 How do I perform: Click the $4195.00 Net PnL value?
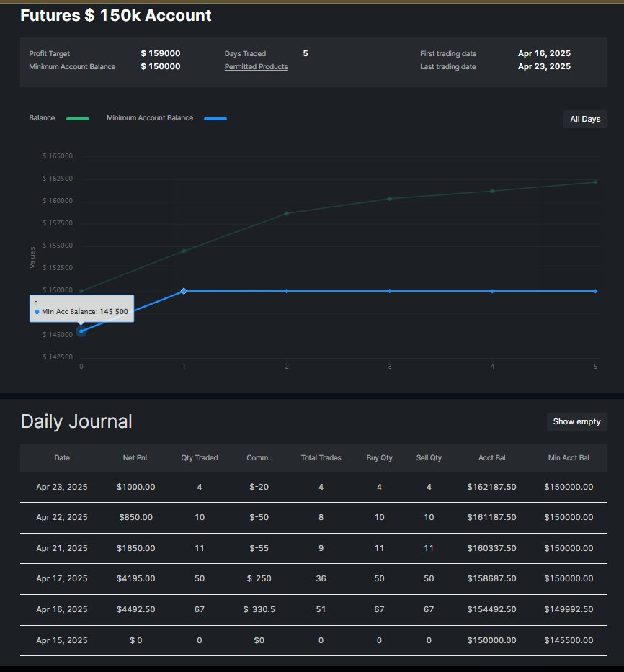(x=136, y=578)
